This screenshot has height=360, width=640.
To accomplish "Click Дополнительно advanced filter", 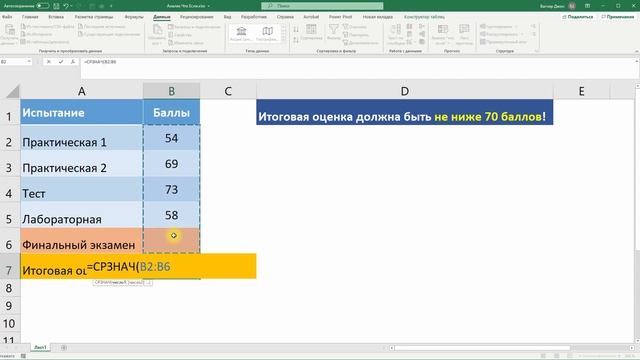I will [360, 42].
